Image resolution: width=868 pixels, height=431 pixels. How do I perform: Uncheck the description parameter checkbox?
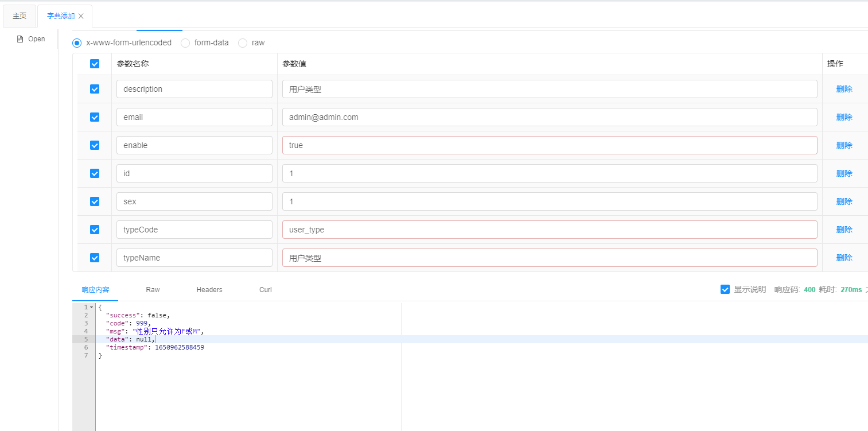click(95, 89)
